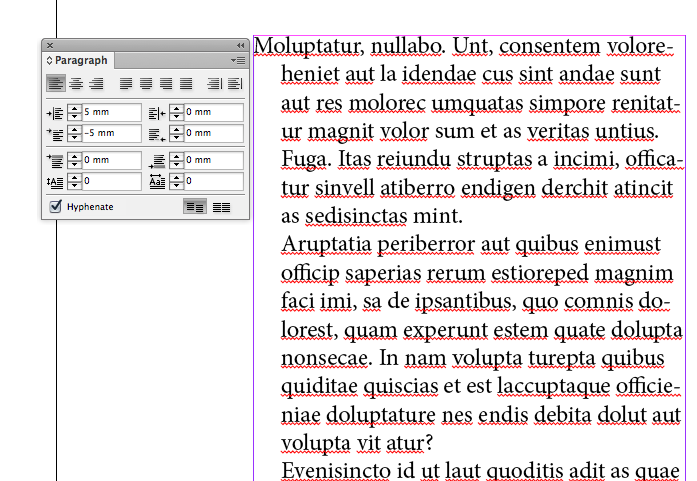697x481 pixels.
Task: Click the word 'nonsecae' in the text frame
Action: tap(327, 358)
